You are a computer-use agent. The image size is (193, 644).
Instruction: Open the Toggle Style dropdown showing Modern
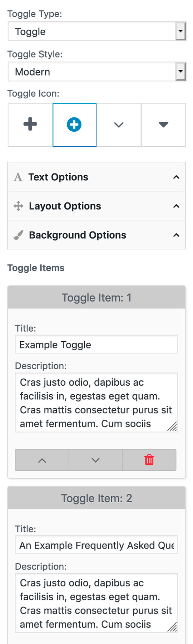tap(97, 72)
